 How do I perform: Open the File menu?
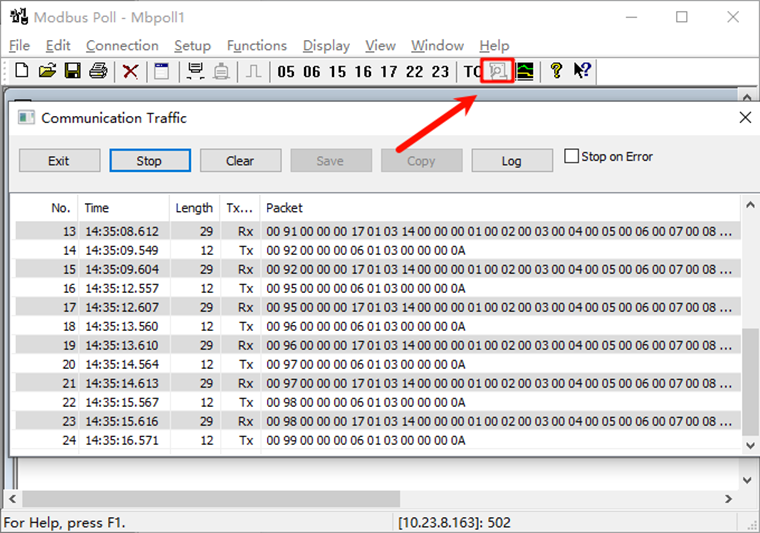[19, 46]
